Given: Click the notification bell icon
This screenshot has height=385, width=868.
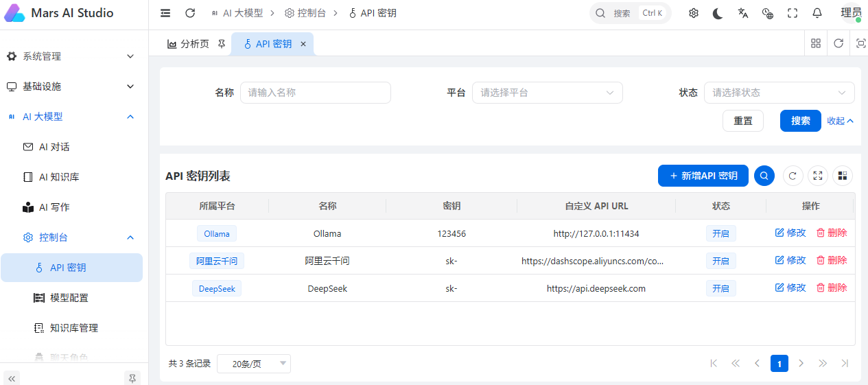Looking at the screenshot, I should [x=817, y=13].
